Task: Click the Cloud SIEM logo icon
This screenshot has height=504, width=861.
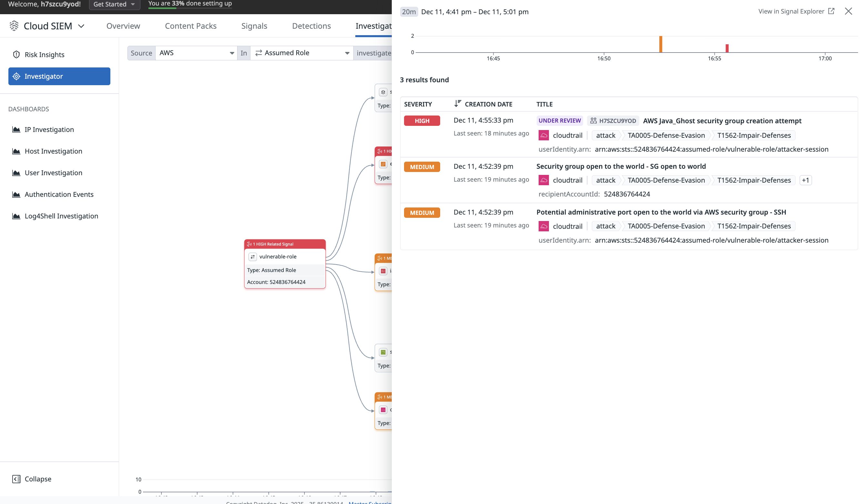Action: point(14,25)
